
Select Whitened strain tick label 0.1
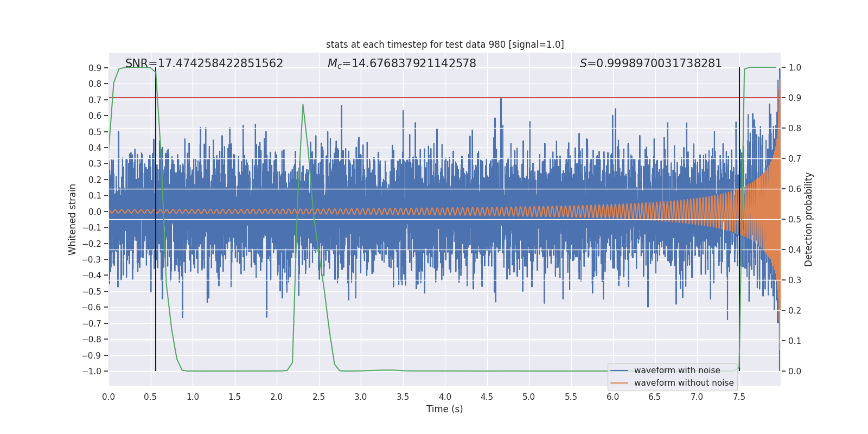pyautogui.click(x=95, y=195)
